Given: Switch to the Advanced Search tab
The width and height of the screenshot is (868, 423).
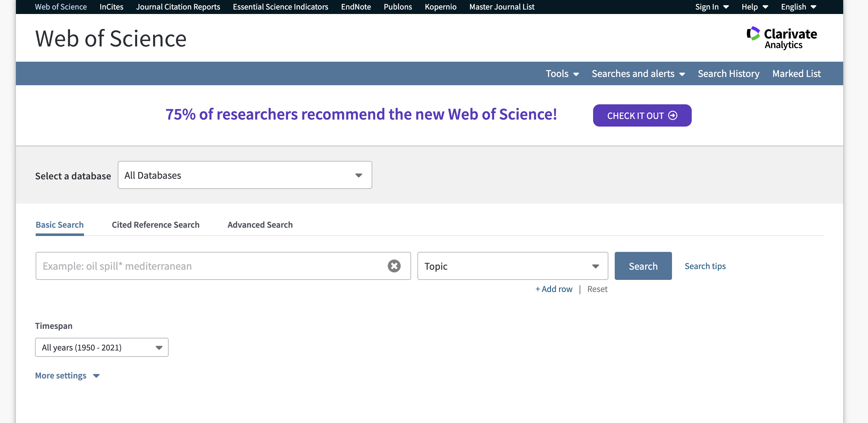Looking at the screenshot, I should [260, 224].
